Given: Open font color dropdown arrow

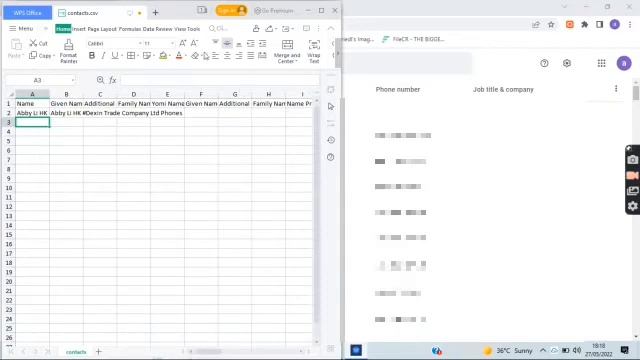Looking at the screenshot, I should point(185,56).
